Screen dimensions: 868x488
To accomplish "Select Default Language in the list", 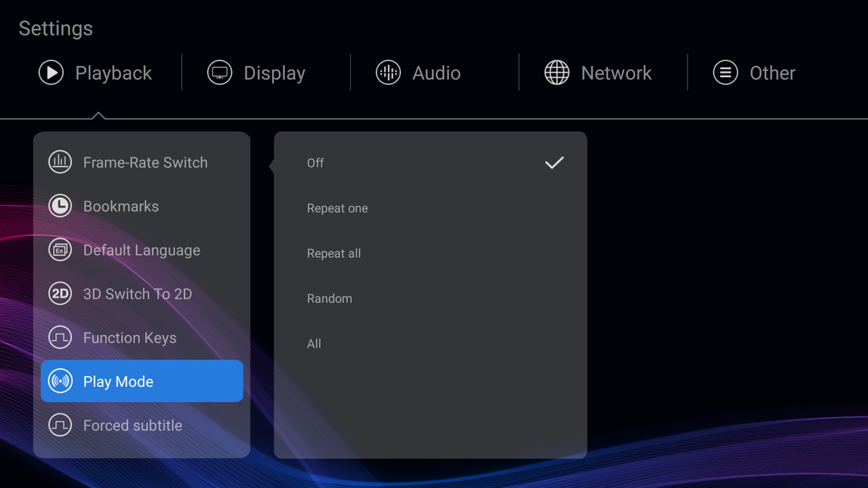I will click(142, 250).
